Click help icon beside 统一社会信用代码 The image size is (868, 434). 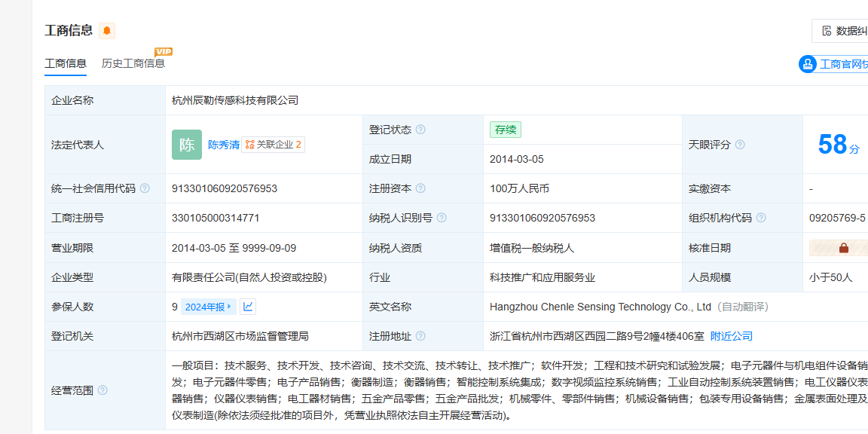coord(145,188)
